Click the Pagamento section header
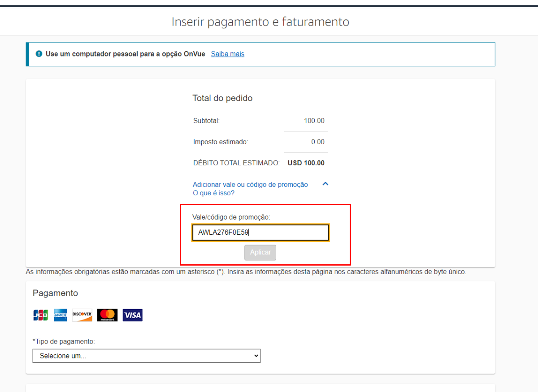Image resolution: width=538 pixels, height=392 pixels. (x=55, y=293)
